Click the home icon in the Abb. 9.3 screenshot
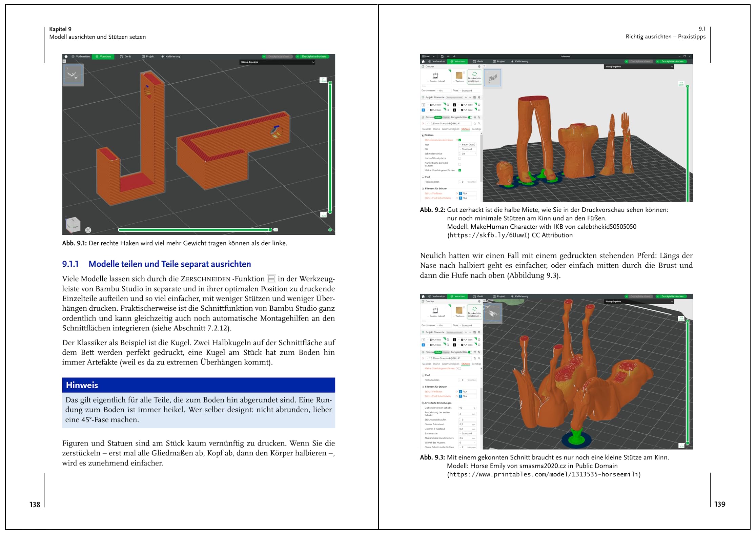This screenshot has width=756, height=535. point(423,296)
